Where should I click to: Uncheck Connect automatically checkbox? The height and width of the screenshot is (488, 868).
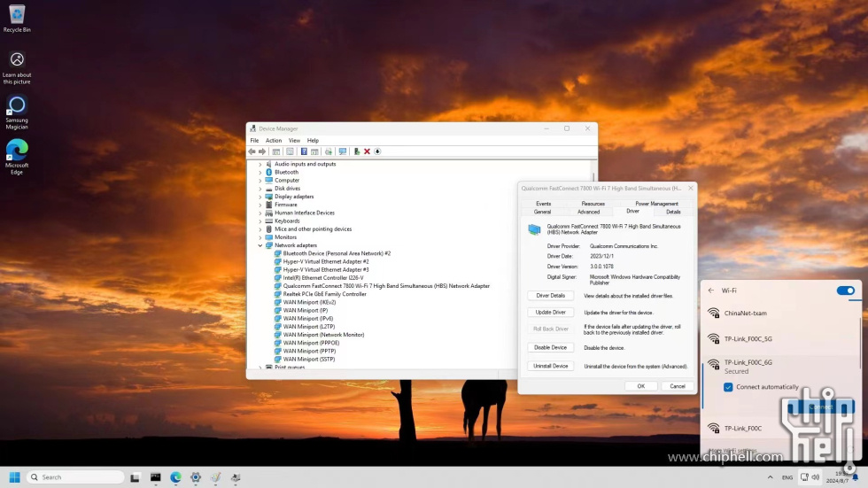click(x=728, y=387)
